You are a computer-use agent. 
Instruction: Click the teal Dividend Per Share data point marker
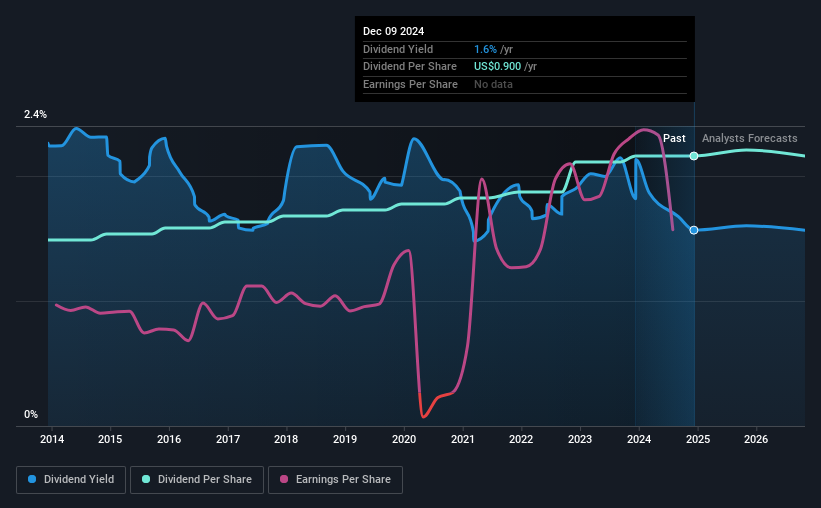[x=694, y=156]
